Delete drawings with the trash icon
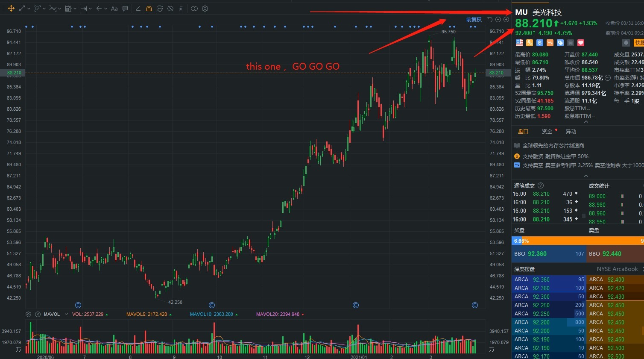 181,9
